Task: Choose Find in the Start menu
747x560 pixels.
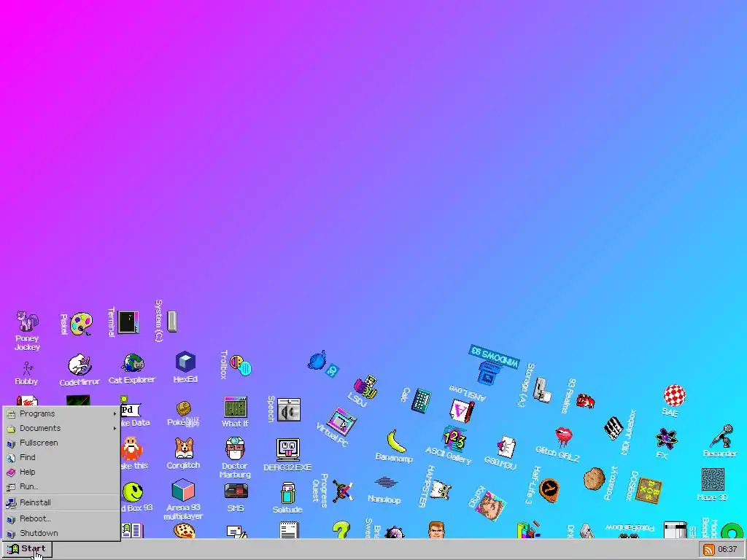Action: pyautogui.click(x=61, y=458)
